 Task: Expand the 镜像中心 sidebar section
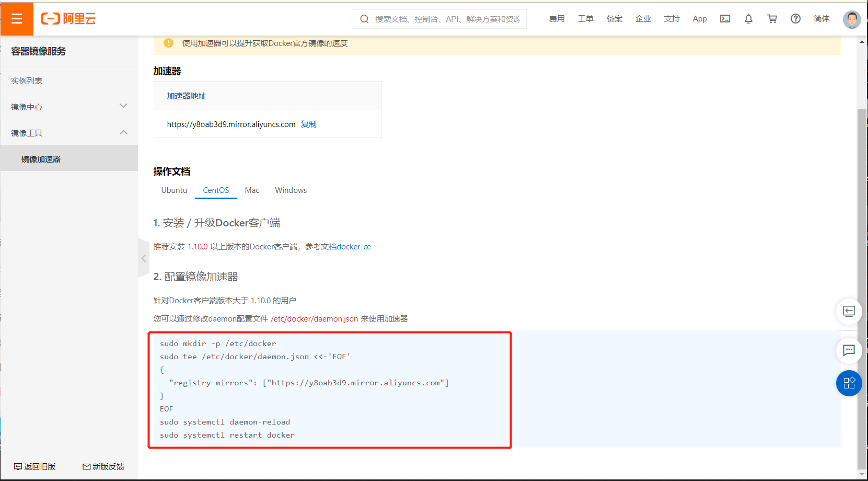69,107
